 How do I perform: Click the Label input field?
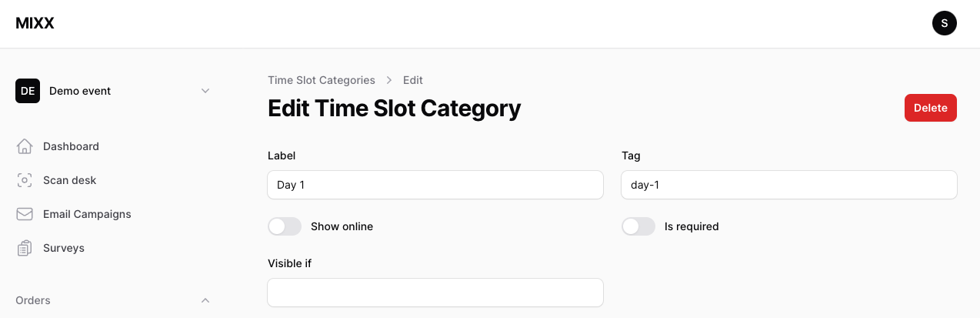click(x=435, y=185)
